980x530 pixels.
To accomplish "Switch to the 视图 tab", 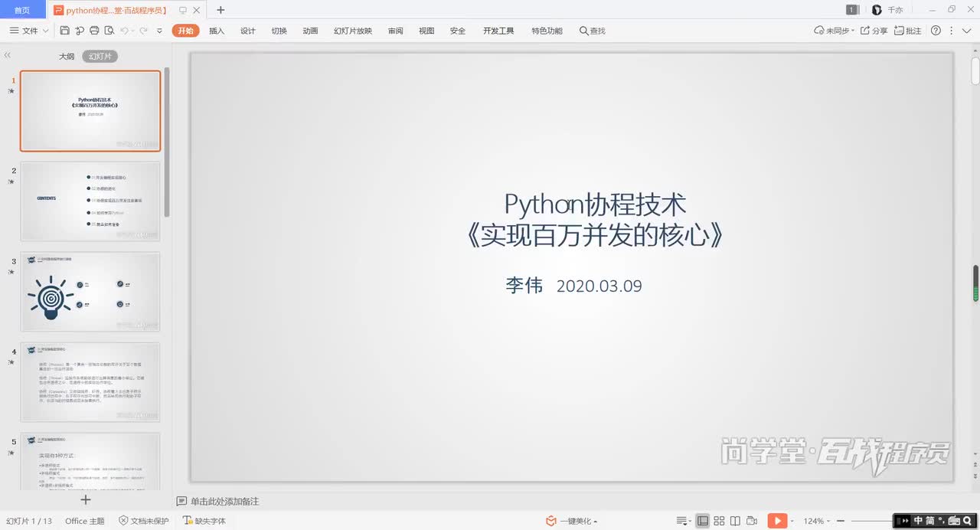I will 426,31.
